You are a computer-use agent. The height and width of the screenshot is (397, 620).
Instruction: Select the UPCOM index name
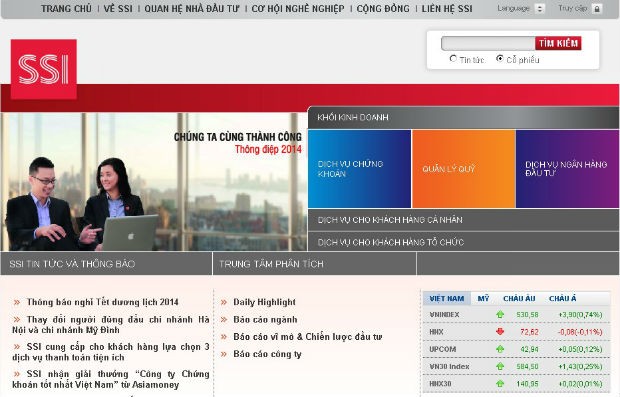(x=443, y=350)
